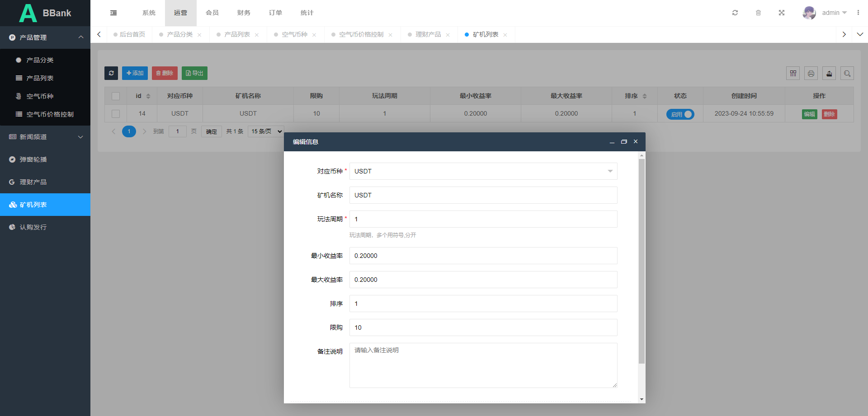Check the select-all header checkbox
This screenshot has height=416, width=868.
click(x=116, y=96)
